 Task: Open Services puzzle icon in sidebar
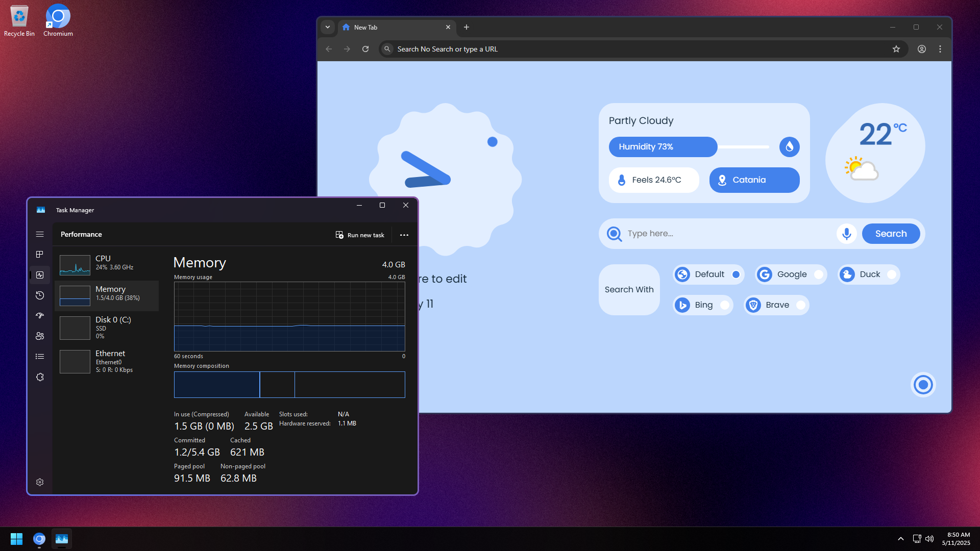coord(40,377)
